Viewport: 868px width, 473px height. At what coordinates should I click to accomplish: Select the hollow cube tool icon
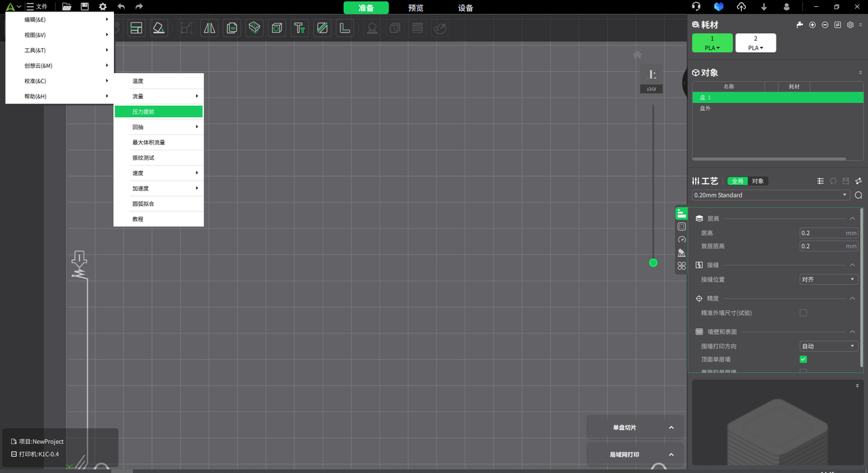tap(277, 28)
